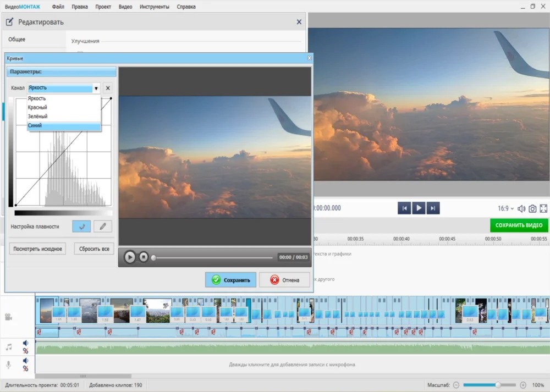
Task: Click the reset channel X icon
Action: (x=108, y=88)
